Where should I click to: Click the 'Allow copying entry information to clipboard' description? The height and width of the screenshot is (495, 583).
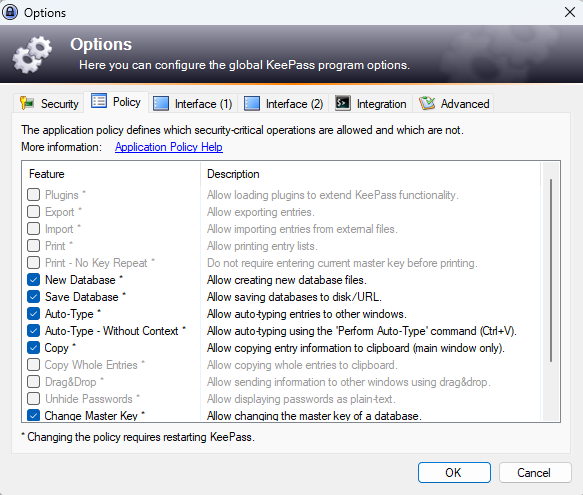356,348
